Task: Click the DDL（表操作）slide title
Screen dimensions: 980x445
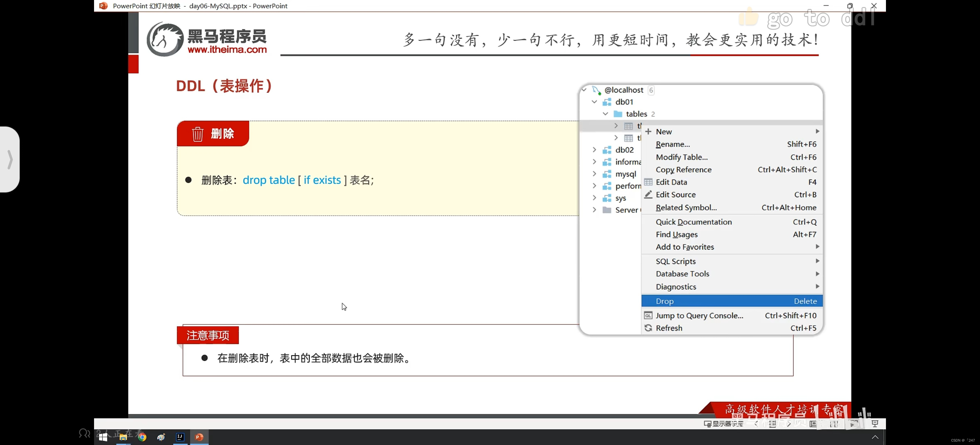Action: 224,86
